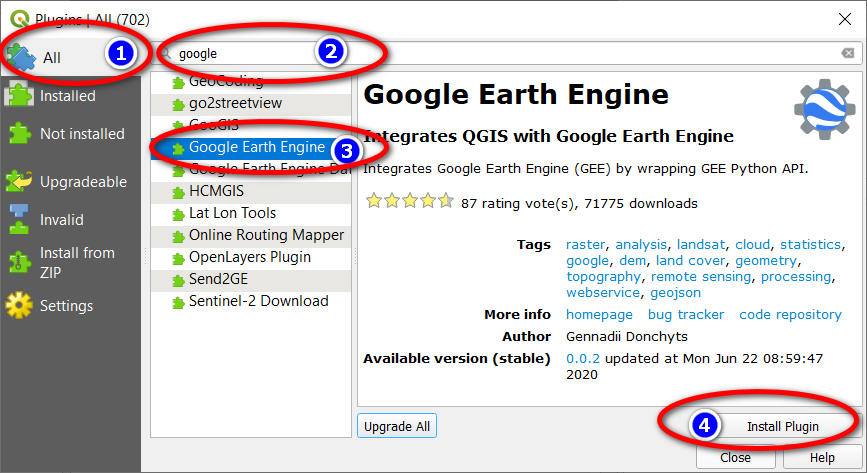
Task: Click the Upgrade All button
Action: (397, 426)
